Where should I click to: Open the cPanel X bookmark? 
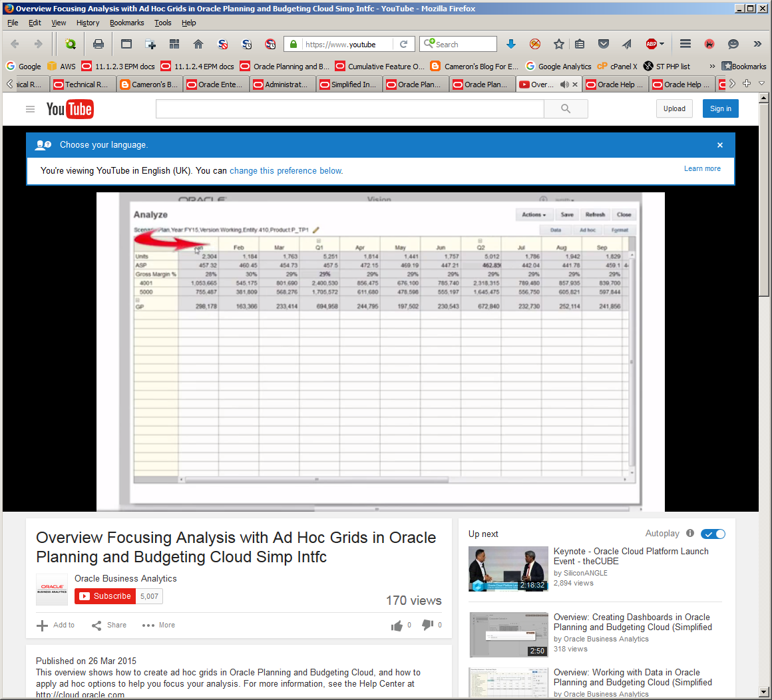618,66
